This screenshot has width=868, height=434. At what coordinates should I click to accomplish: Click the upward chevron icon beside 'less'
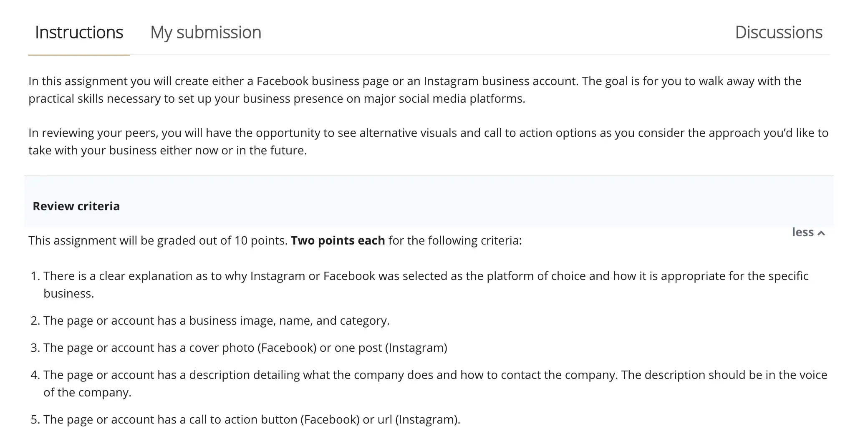[x=821, y=233]
